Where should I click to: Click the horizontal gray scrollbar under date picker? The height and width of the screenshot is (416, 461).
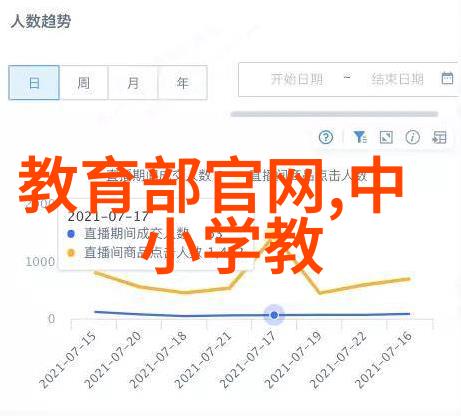pos(334,114)
